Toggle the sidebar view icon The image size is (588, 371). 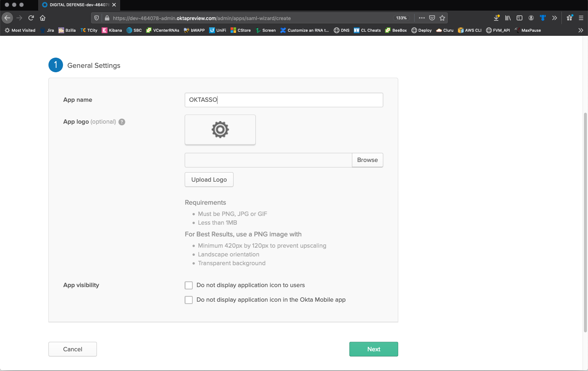click(520, 18)
